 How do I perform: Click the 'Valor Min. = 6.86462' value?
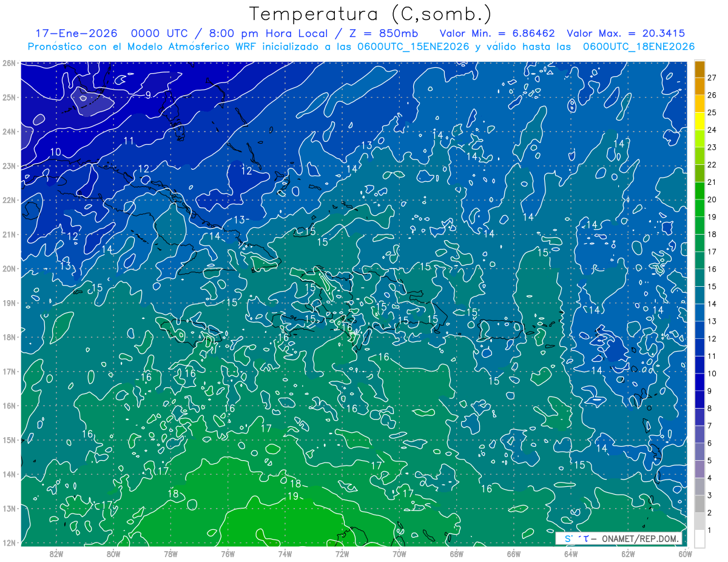coord(497,33)
